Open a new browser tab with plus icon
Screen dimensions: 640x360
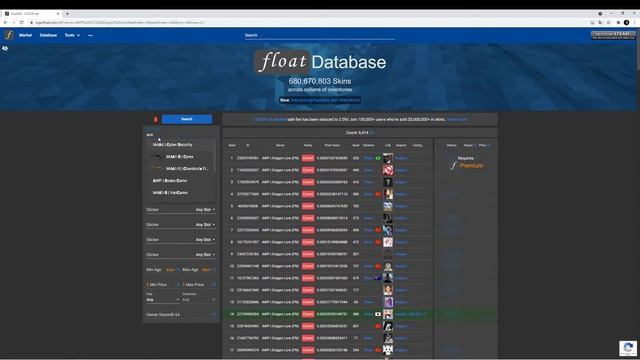point(67,13)
